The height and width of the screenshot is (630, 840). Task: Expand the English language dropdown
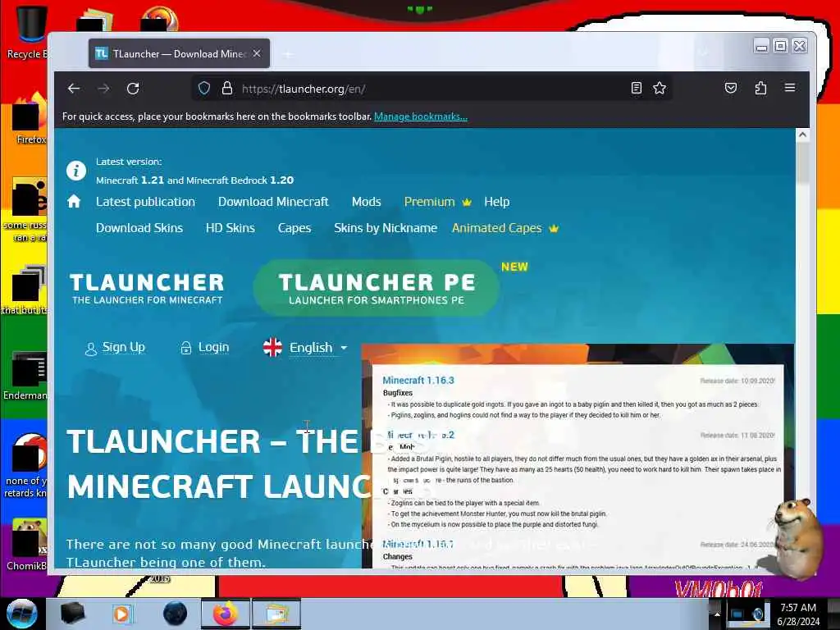[x=318, y=348]
